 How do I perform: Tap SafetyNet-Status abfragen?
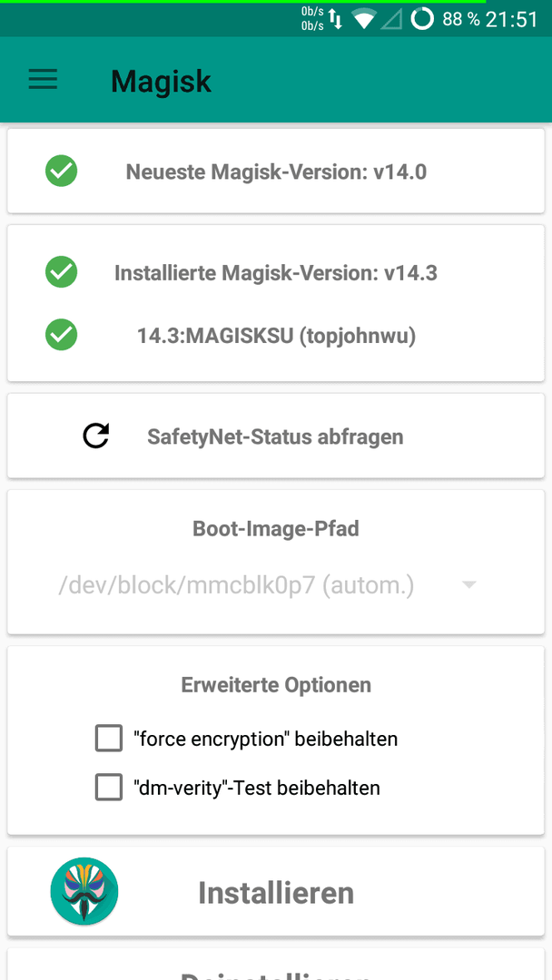pos(275,436)
